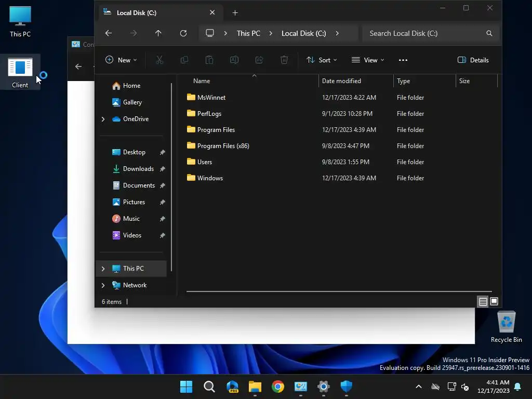Open the New dropdown menu

point(121,60)
